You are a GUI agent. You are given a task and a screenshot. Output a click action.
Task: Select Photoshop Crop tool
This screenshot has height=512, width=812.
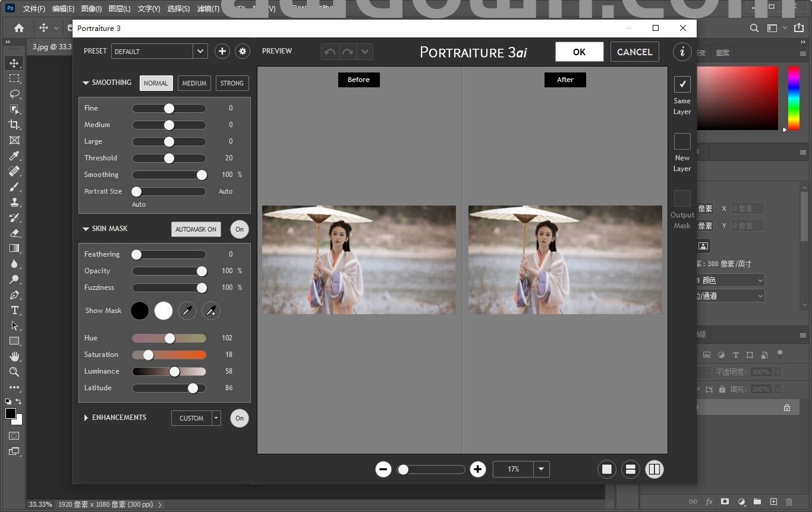coord(14,125)
